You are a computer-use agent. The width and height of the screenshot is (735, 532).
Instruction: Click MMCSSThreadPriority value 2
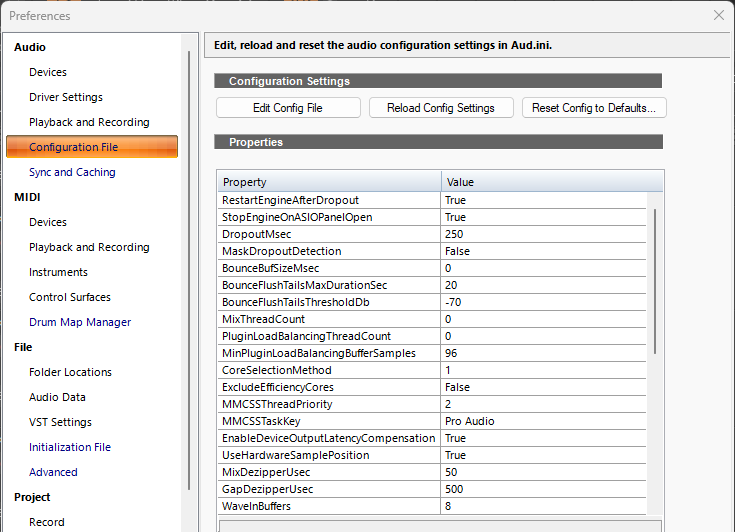[544, 404]
